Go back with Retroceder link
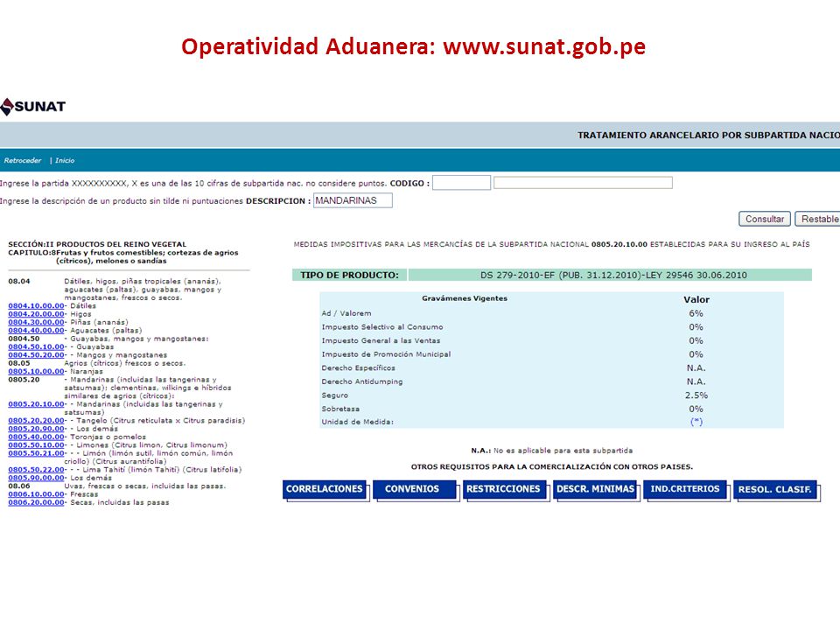This screenshot has width=840, height=630. pos(23,160)
